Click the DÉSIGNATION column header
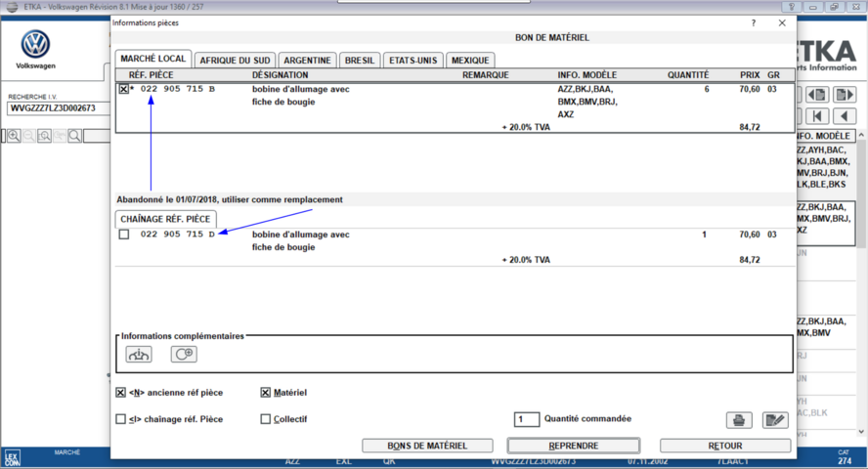This screenshot has width=868, height=469. point(281,75)
